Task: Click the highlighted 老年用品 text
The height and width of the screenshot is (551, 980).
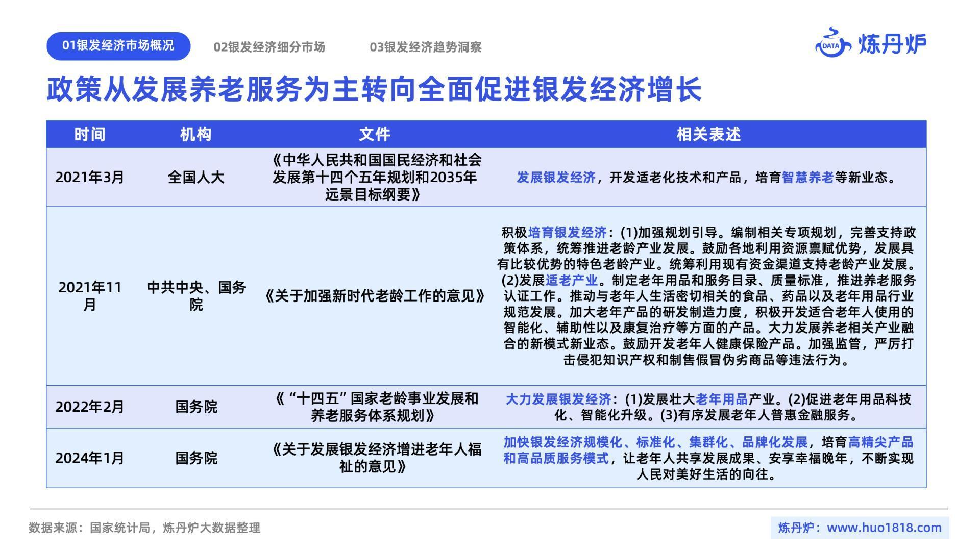Action: pos(722,399)
